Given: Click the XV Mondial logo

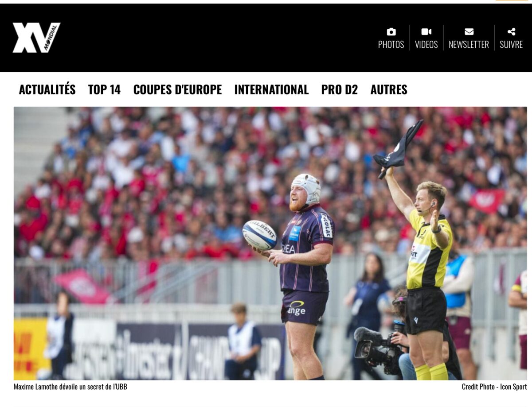Looking at the screenshot, I should (36, 38).
